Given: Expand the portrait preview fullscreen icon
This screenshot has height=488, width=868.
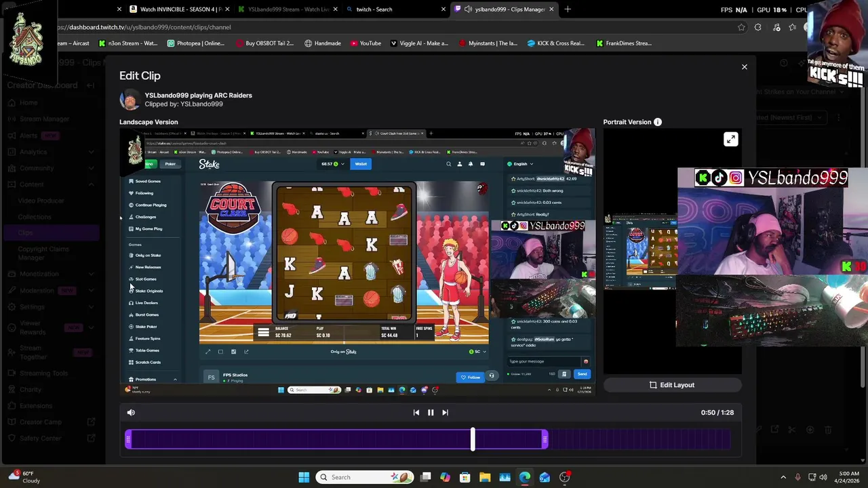Looking at the screenshot, I should point(730,139).
